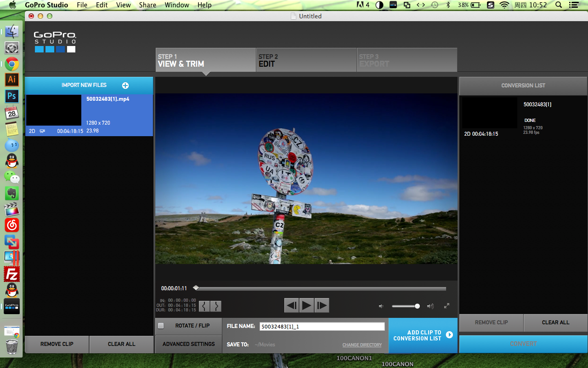Open Photoshop from the Dock
588x368 pixels.
(x=11, y=96)
